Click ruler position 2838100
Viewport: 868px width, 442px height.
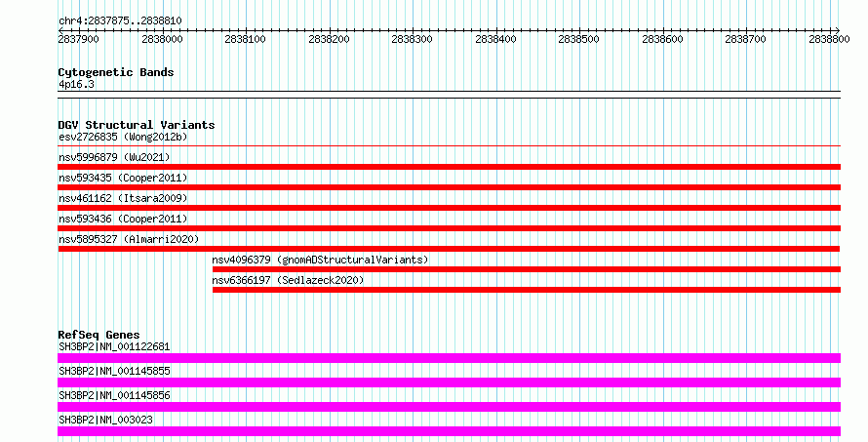(245, 39)
